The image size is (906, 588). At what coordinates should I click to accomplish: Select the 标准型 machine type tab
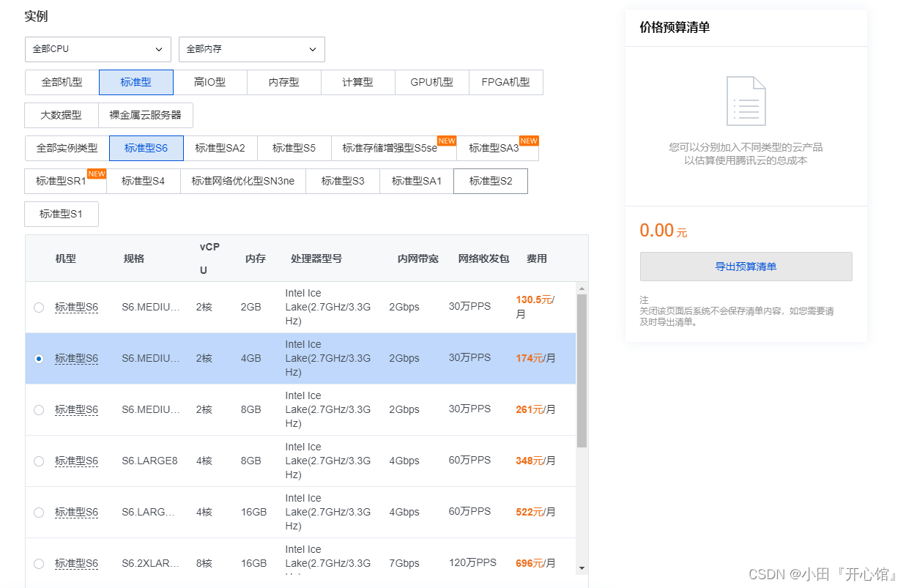click(x=136, y=83)
